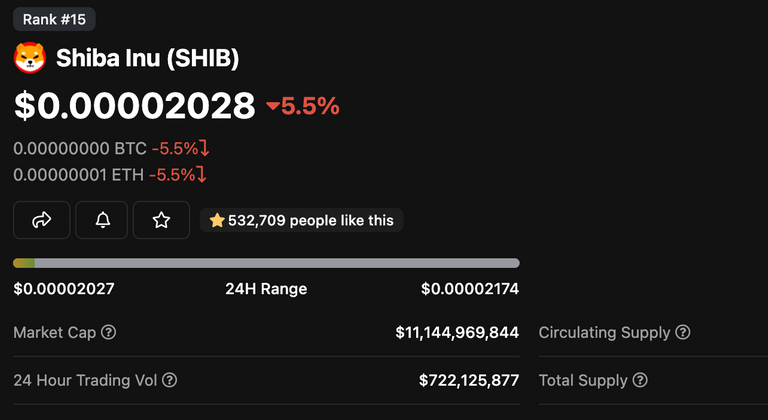The height and width of the screenshot is (420, 768).
Task: Open Market Cap info question icon
Action: [x=108, y=332]
